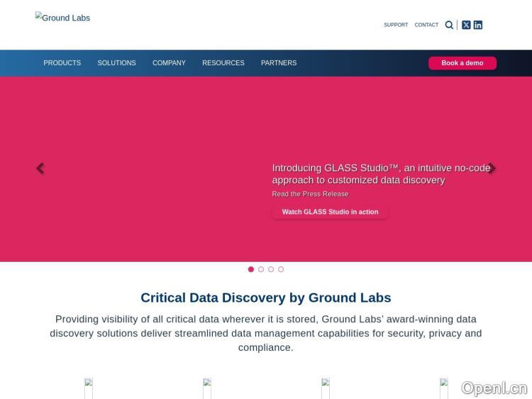The image size is (532, 399).
Task: Select the third carousel dot indicator
Action: (271, 269)
